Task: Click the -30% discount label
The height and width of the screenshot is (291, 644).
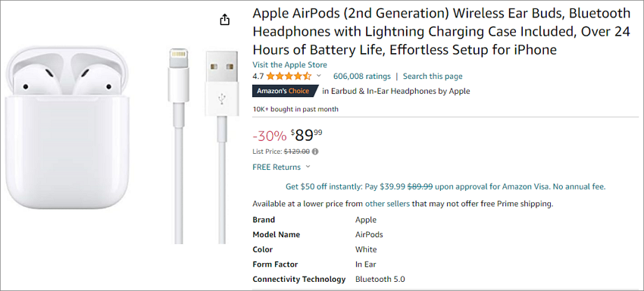Action: [269, 135]
